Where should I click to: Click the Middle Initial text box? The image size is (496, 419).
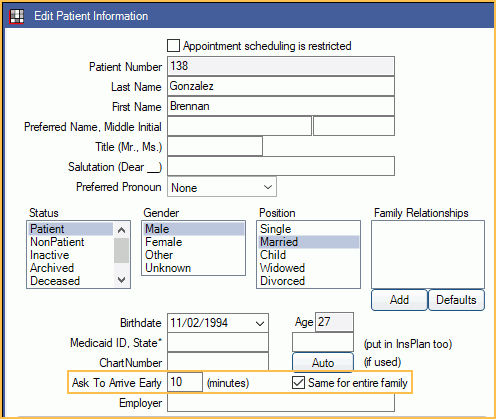(354, 126)
